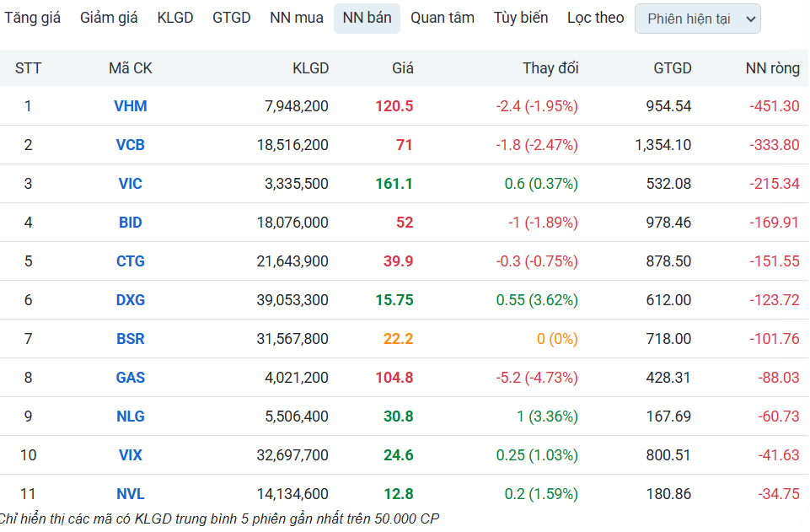Open the Phiên hiện tại dropdown

tap(697, 19)
